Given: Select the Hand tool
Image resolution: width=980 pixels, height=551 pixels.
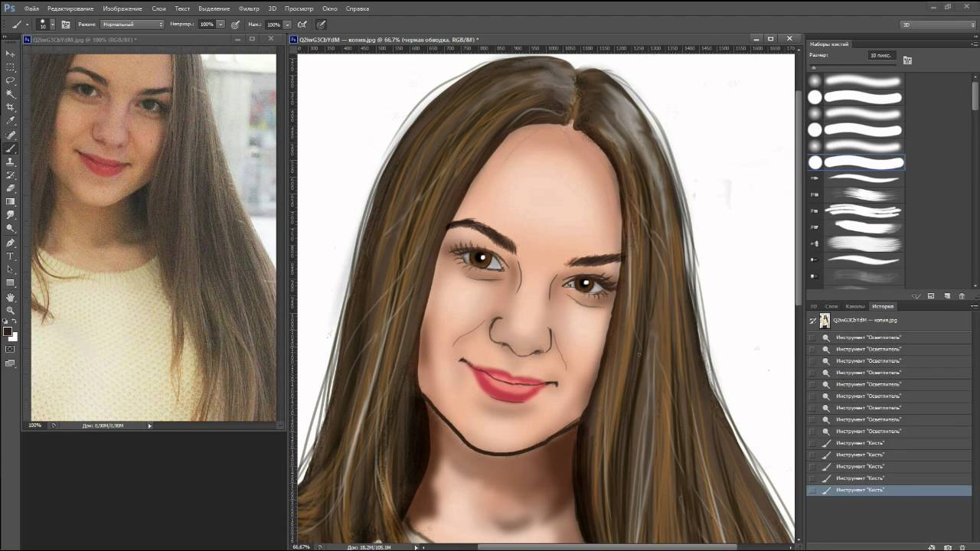Looking at the screenshot, I should [11, 297].
